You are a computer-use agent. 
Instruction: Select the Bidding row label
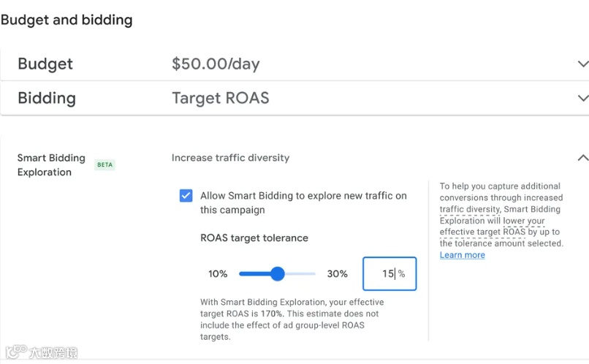(x=47, y=98)
